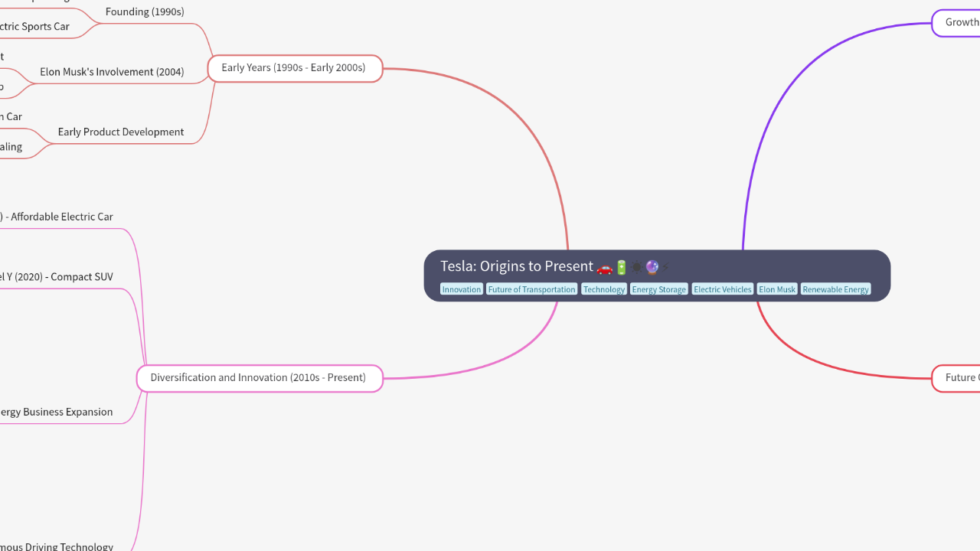Click the Elon Musk tag
Screen dimensions: 980x551
[x=777, y=289]
